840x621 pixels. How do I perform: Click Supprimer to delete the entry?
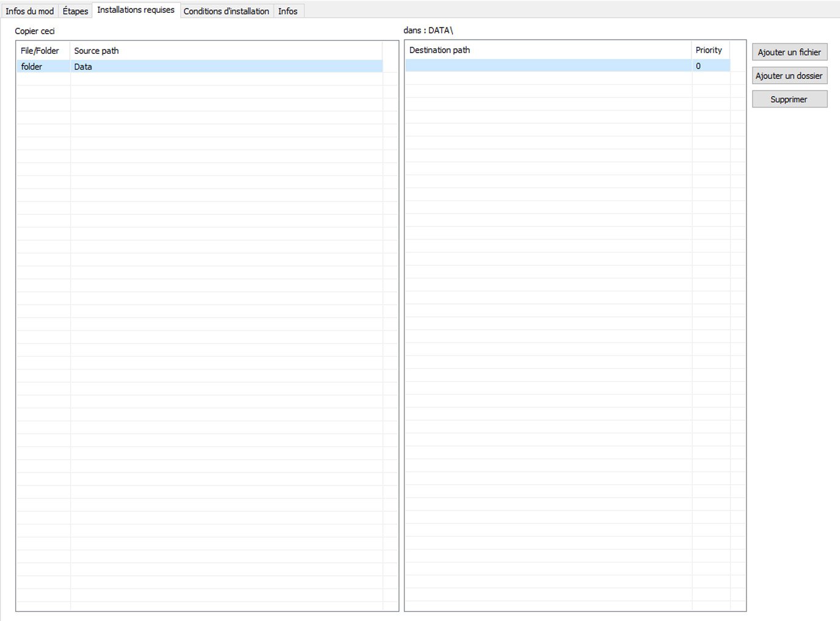coord(789,99)
